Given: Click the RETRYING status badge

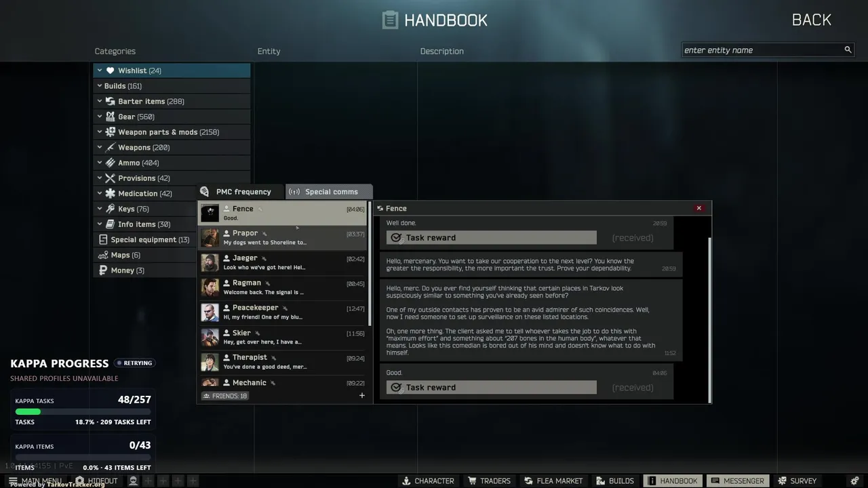Looking at the screenshot, I should [134, 363].
